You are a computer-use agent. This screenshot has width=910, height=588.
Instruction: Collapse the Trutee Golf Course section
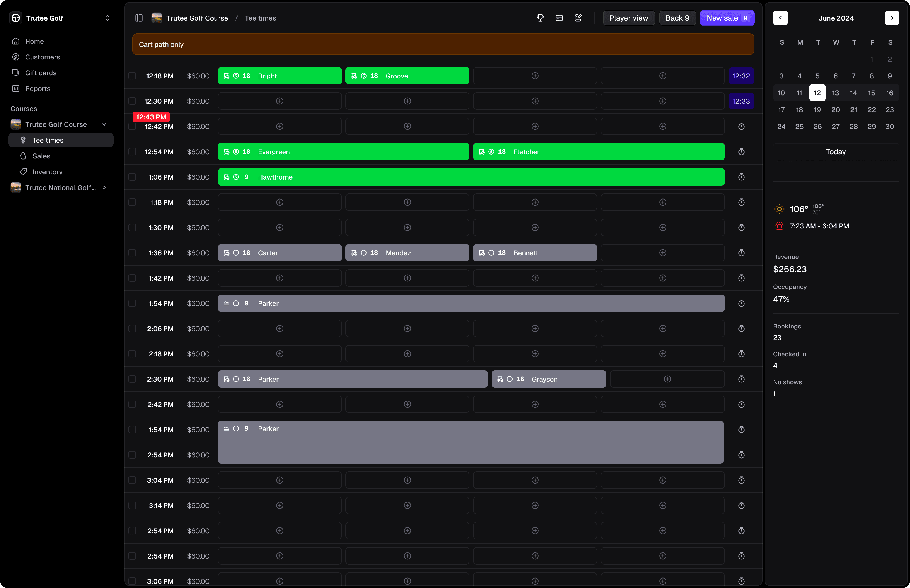pyautogui.click(x=104, y=124)
